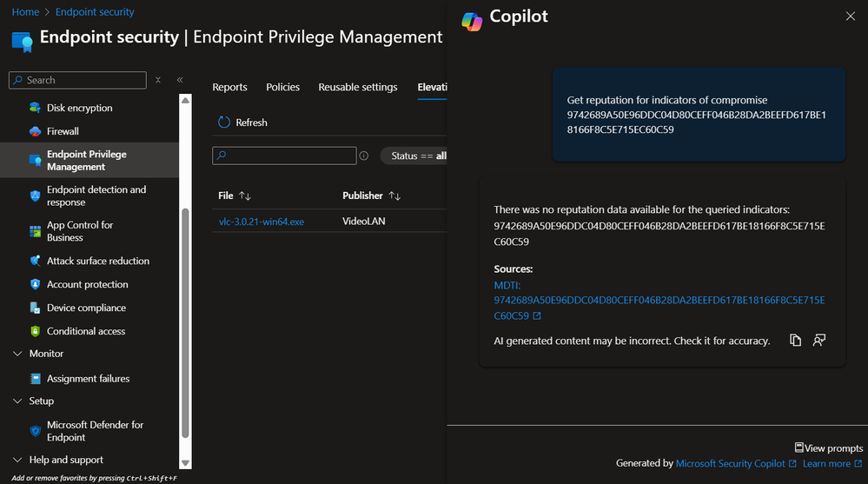Click the Refresh button label
Image resolution: width=868 pixels, height=484 pixels.
click(251, 123)
